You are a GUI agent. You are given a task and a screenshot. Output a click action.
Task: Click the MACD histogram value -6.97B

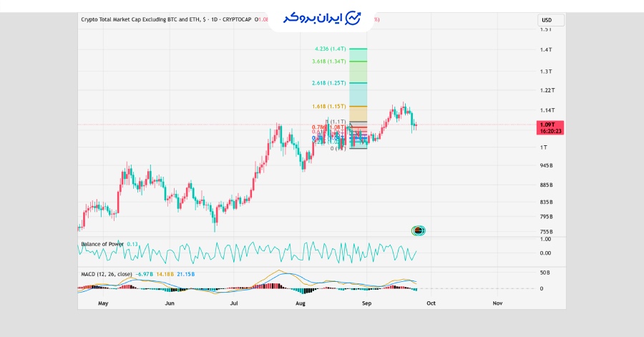tap(144, 274)
